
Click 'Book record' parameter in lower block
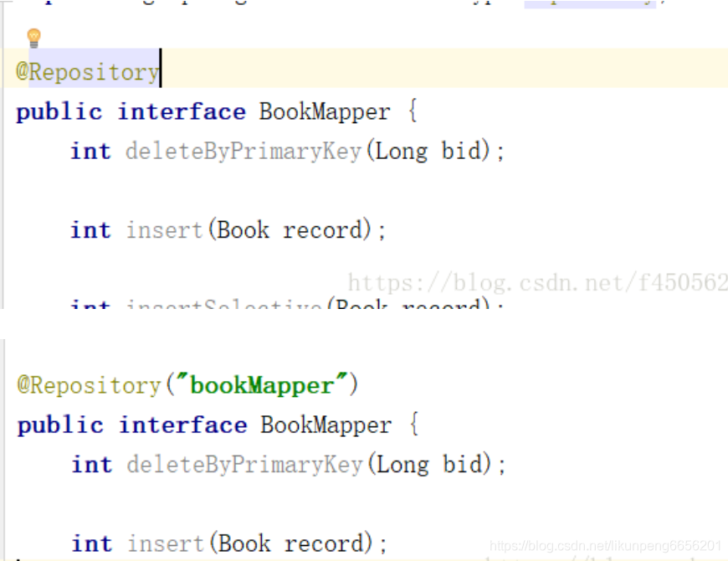click(x=290, y=543)
